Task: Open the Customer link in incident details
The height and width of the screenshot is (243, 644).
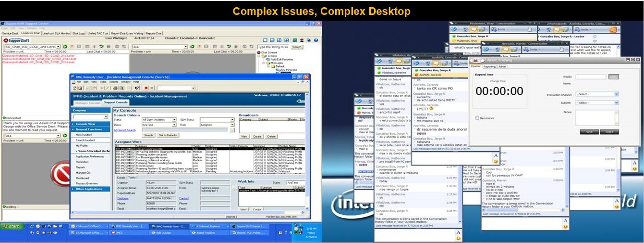Action: pos(123,198)
